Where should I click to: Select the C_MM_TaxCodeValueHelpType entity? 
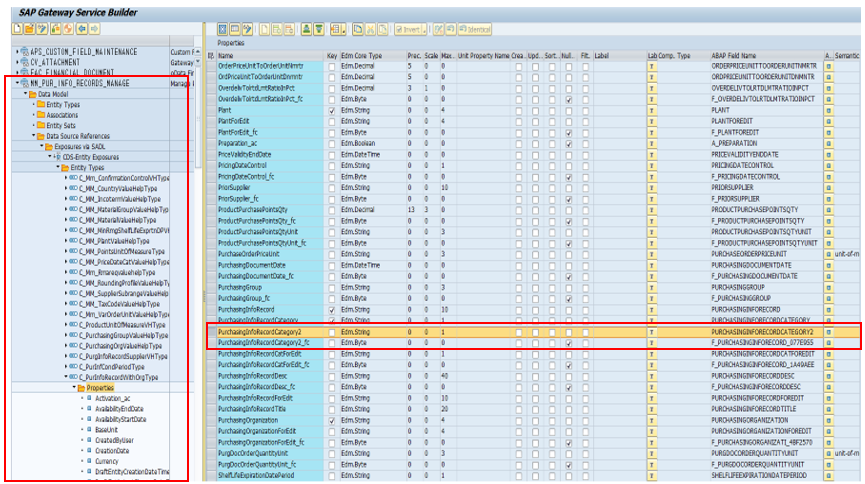point(119,304)
